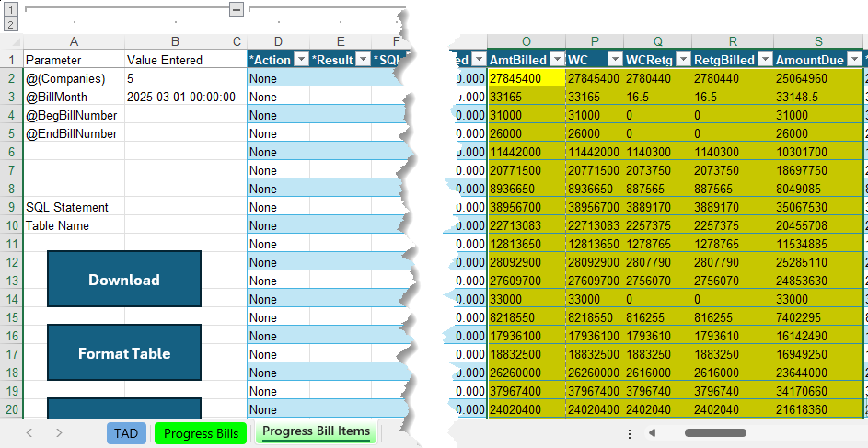
Task: Open the WCRetg column filter dropdown
Action: (x=683, y=59)
